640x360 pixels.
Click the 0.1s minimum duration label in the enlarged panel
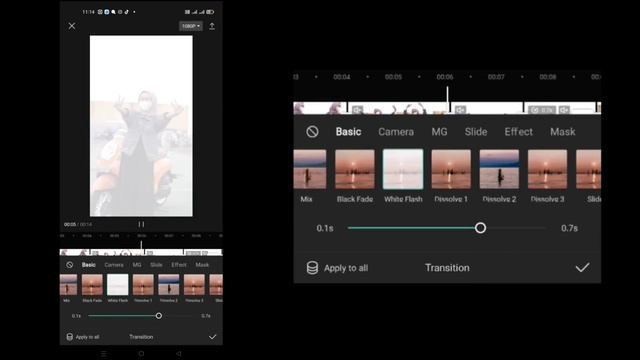[x=325, y=228]
